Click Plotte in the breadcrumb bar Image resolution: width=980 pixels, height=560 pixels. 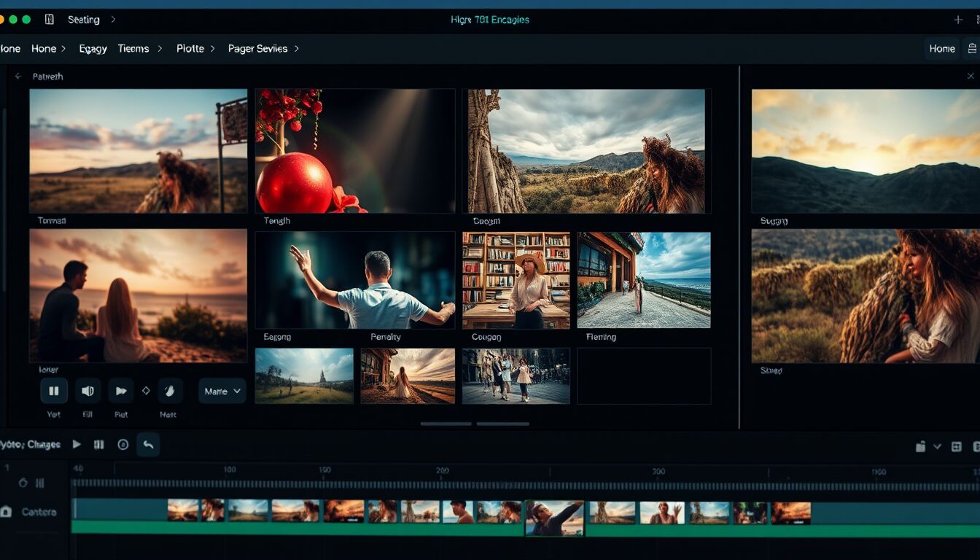click(189, 48)
